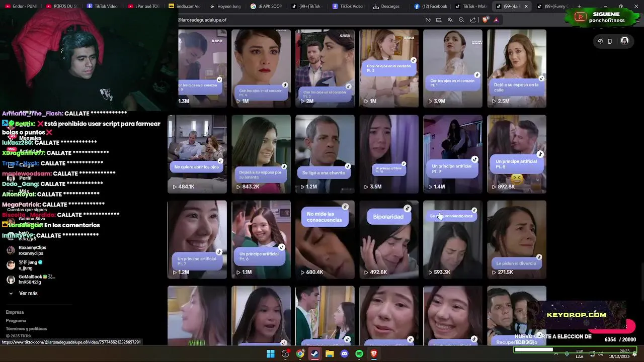Open the Windows Start menu
This screenshot has height=362, width=644.
270,354
